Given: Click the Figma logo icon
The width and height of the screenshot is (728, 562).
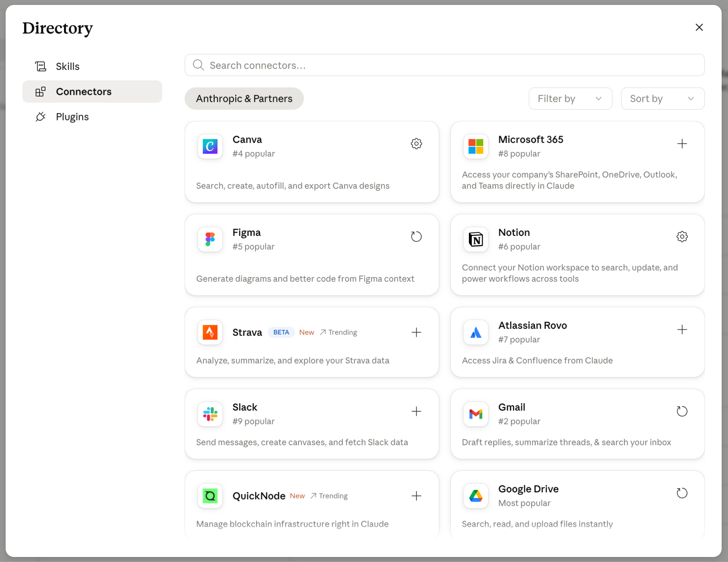Looking at the screenshot, I should 210,239.
